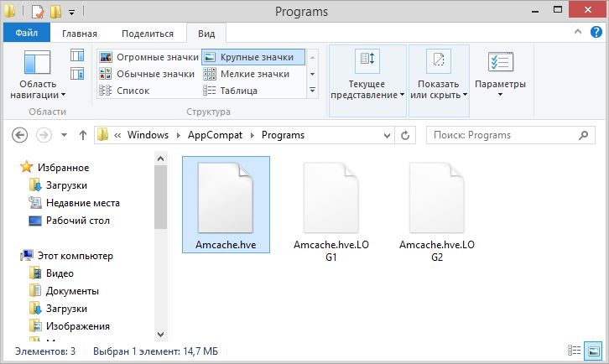609x364 pixels.
Task: Click Windows in the address breadcrumb
Action: (x=148, y=135)
